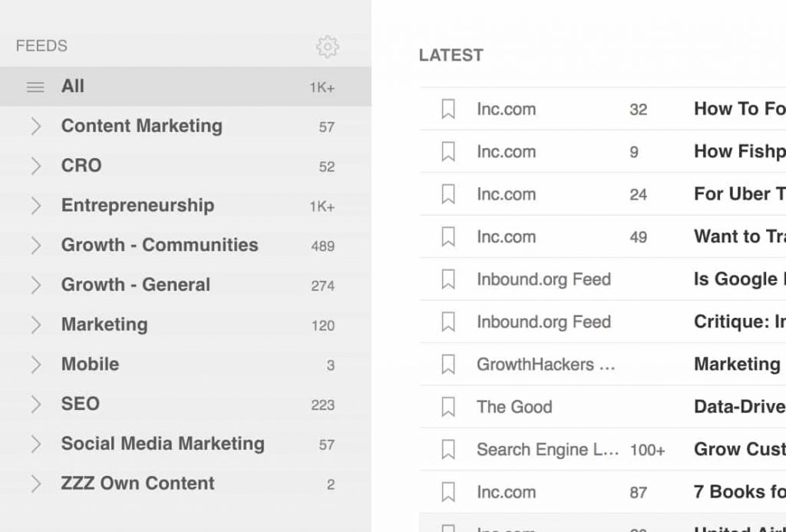This screenshot has width=786, height=532.
Task: Save The Good article using its bookmark flag
Action: pos(447,407)
